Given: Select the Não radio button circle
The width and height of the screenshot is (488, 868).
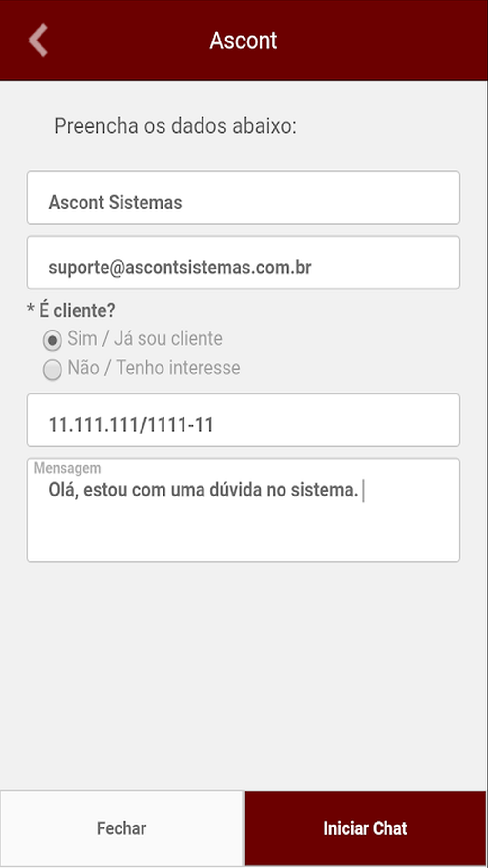Looking at the screenshot, I should coord(52,369).
